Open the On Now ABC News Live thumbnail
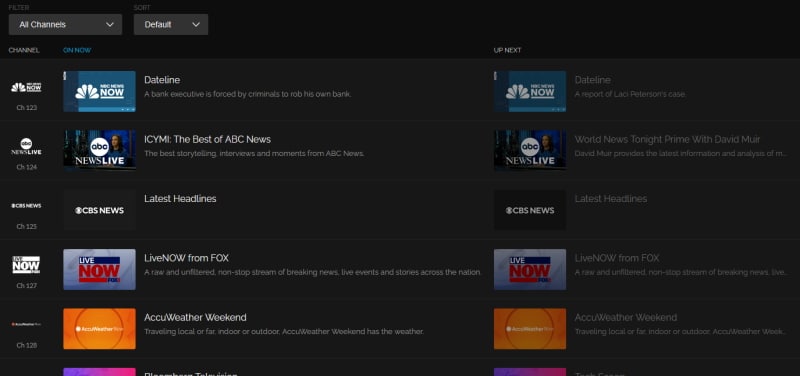 click(99, 151)
